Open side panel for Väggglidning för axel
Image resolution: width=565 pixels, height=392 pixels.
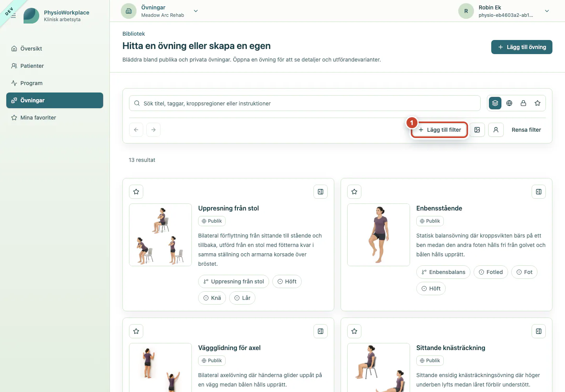321,331
